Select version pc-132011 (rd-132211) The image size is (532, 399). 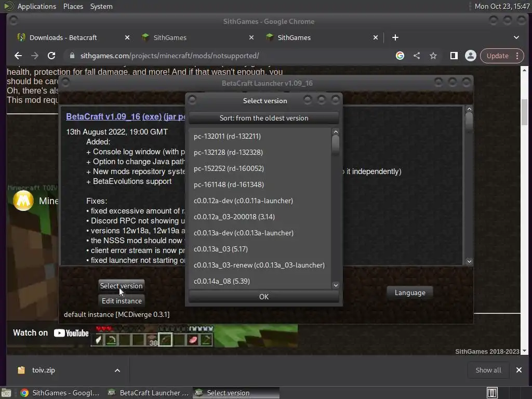260,137
